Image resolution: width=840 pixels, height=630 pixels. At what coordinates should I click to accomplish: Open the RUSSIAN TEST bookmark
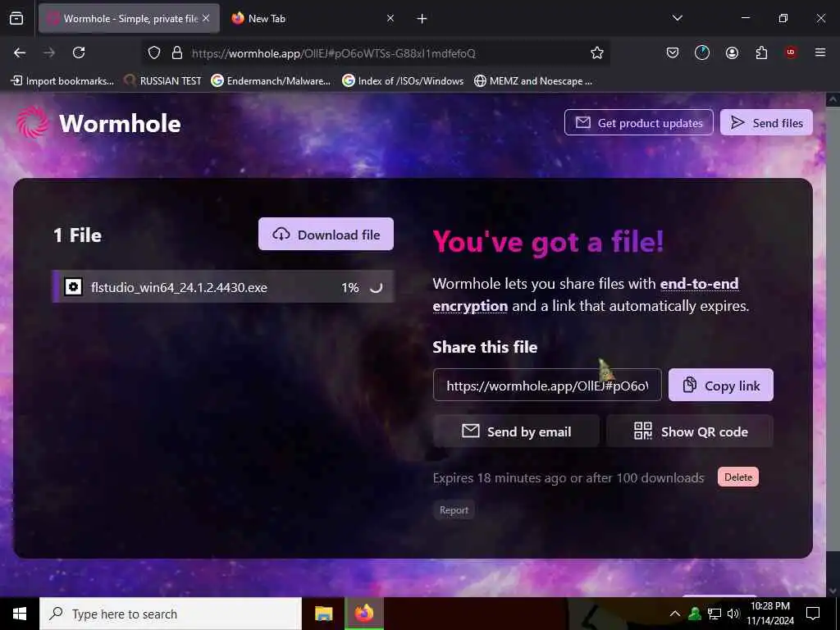(x=163, y=81)
